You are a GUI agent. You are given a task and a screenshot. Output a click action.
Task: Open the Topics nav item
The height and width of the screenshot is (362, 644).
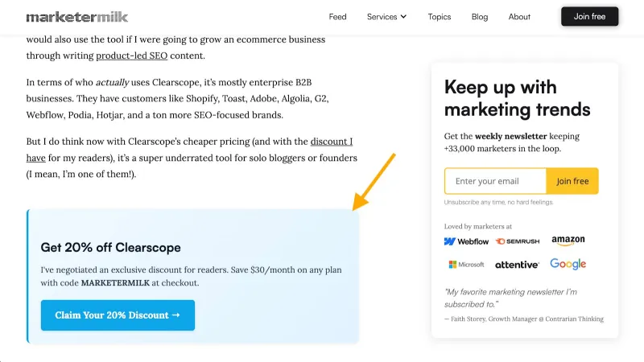pyautogui.click(x=439, y=17)
